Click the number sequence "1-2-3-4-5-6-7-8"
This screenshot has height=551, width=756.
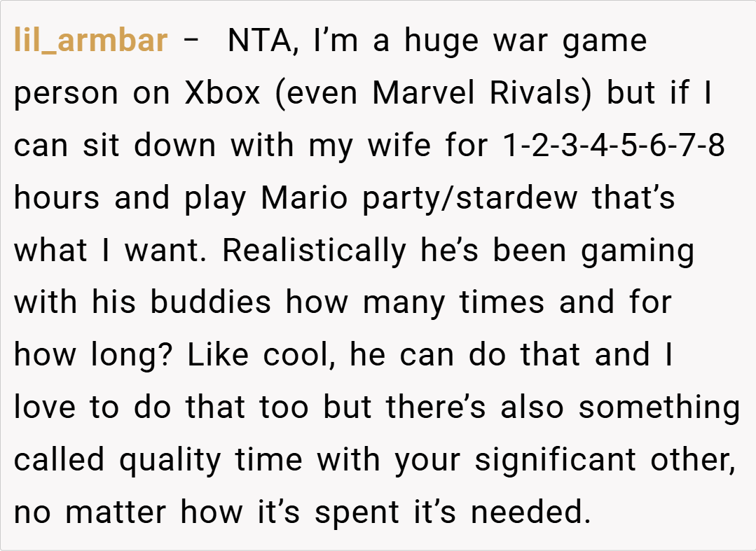pos(613,146)
